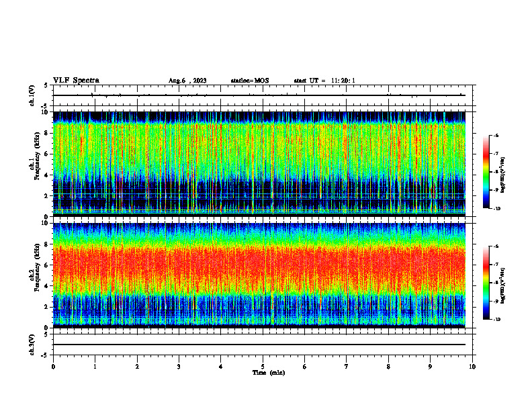This screenshot has width=532, height=411.
Task: Click the "0" tick on the time axis
Action: pos(53,367)
